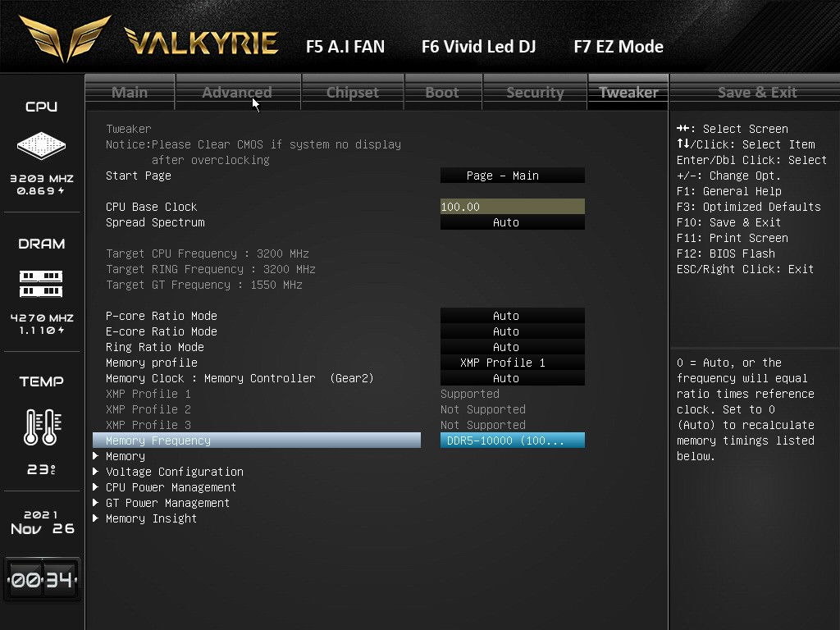Screen dimensions: 840x630
Task: Switch to the Boot tab
Action: 442,92
